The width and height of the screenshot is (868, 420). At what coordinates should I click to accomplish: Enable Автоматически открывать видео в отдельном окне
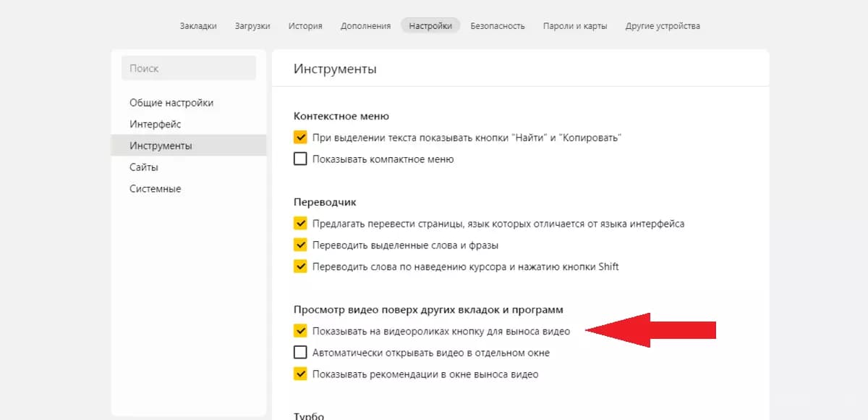coord(301,353)
